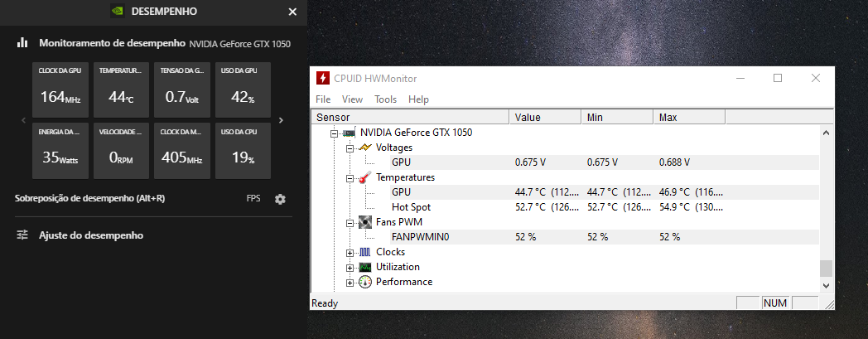Collapse the Voltages node
Image resolution: width=868 pixels, height=339 pixels.
350,148
